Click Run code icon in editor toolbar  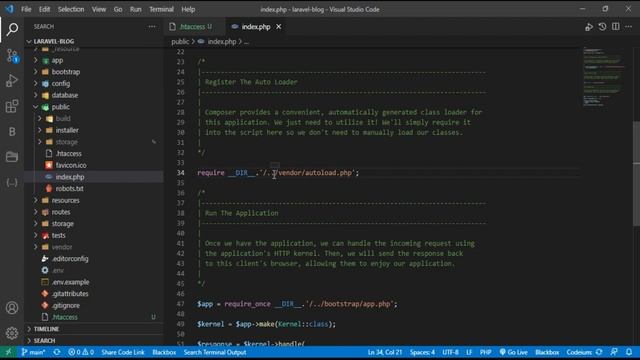(x=589, y=27)
